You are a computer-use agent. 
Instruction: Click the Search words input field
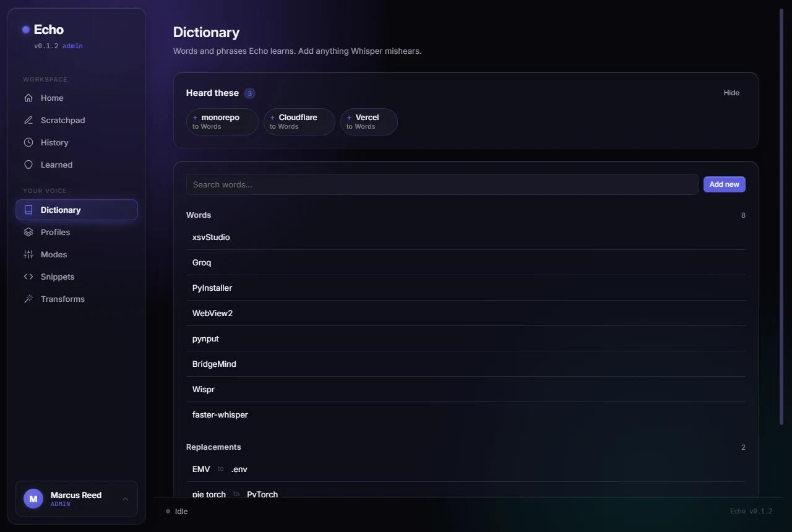(x=442, y=184)
